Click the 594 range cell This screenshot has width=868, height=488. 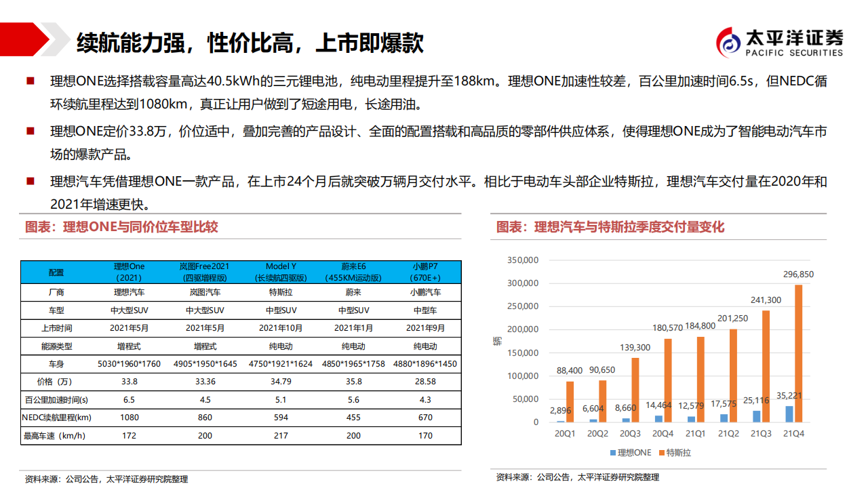point(279,418)
